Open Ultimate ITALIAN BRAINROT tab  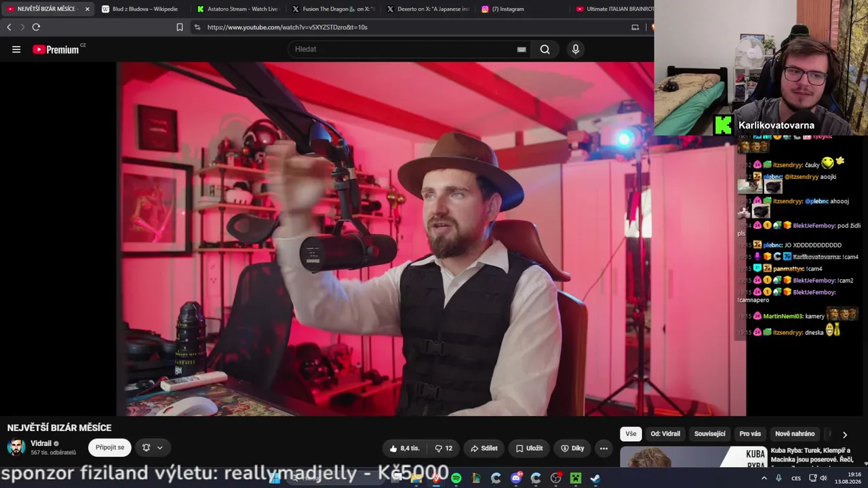tap(614, 9)
